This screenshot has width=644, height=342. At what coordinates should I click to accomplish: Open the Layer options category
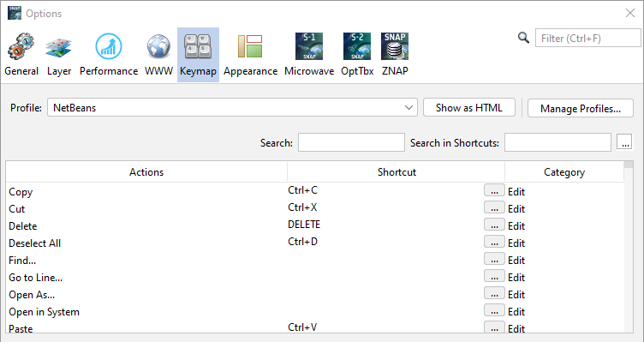pos(59,55)
